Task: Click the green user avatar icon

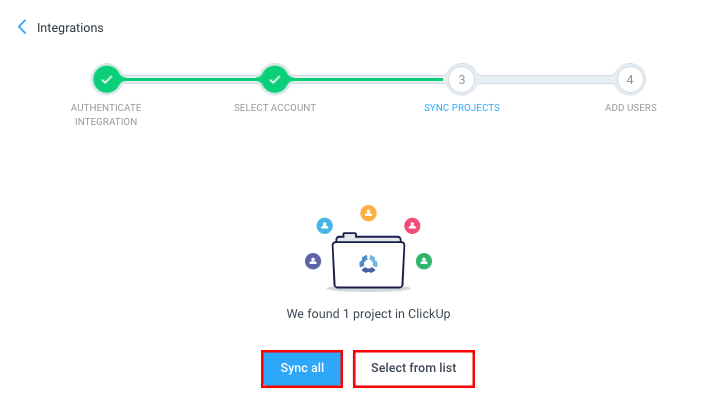Action: coord(424,261)
